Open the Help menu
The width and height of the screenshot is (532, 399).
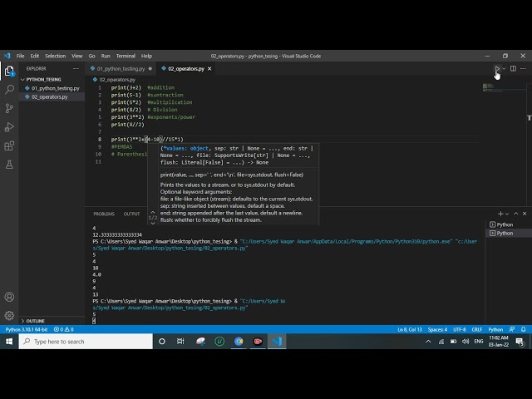tap(146, 56)
